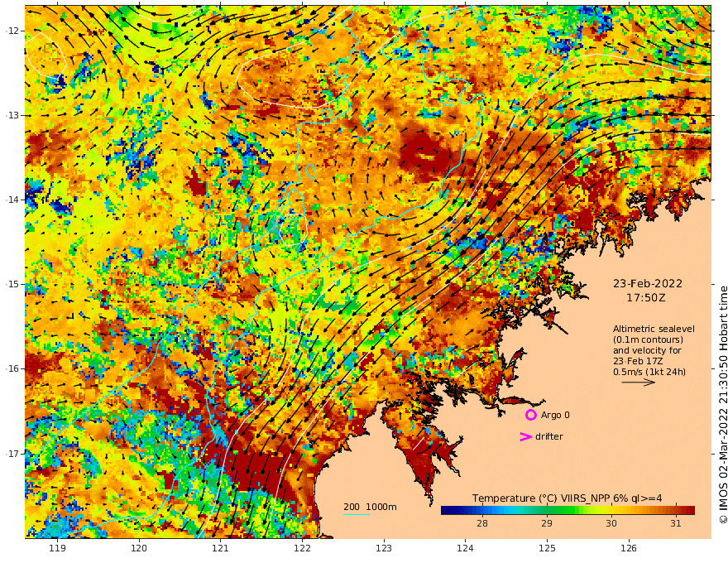Click the latitude axis label -15
Image resolution: width=728 pixels, height=563 pixels.
pyautogui.click(x=12, y=284)
